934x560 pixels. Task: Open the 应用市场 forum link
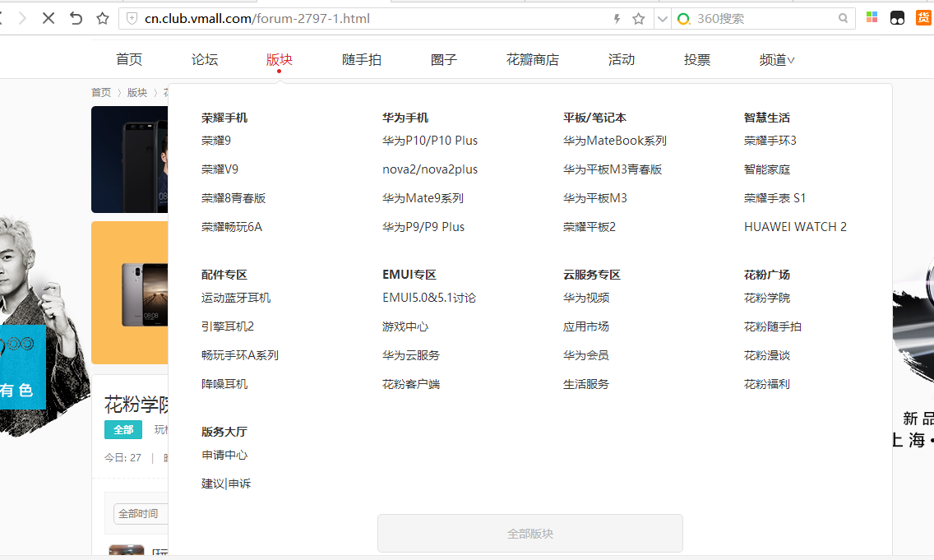click(x=586, y=326)
